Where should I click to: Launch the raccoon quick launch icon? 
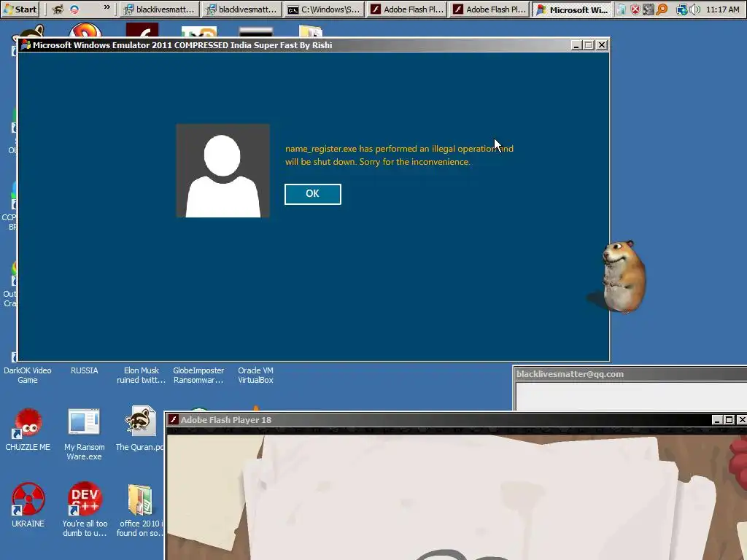pyautogui.click(x=57, y=9)
